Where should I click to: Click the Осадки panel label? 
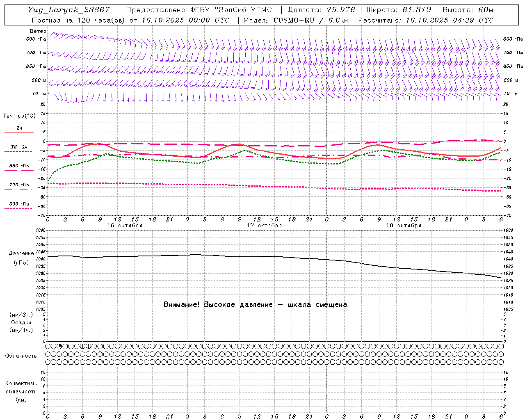(x=21, y=322)
